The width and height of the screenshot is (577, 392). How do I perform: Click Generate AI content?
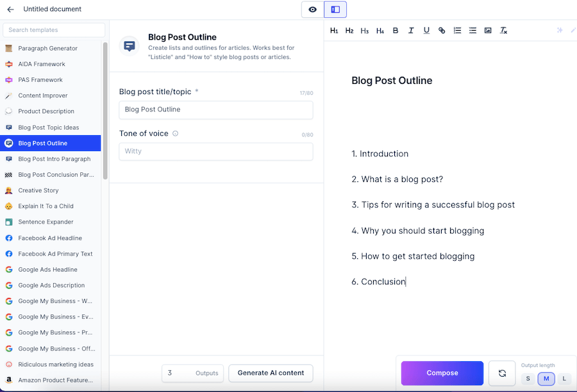(271, 373)
